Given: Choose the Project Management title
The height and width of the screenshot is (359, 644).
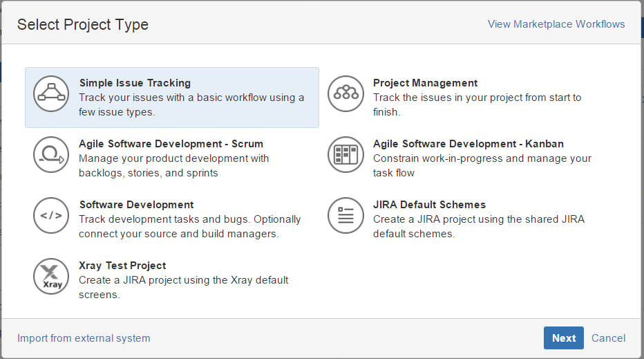Looking at the screenshot, I should pos(425,83).
